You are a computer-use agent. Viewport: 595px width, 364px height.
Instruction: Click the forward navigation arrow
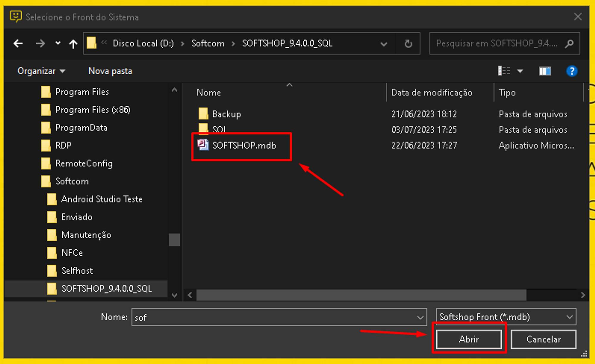[x=40, y=44]
